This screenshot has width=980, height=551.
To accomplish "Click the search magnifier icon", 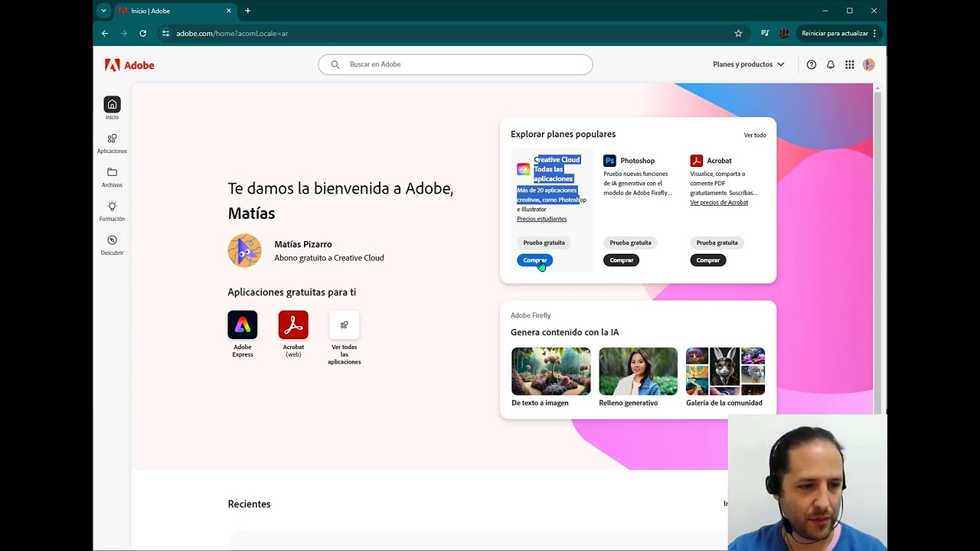I will 335,64.
